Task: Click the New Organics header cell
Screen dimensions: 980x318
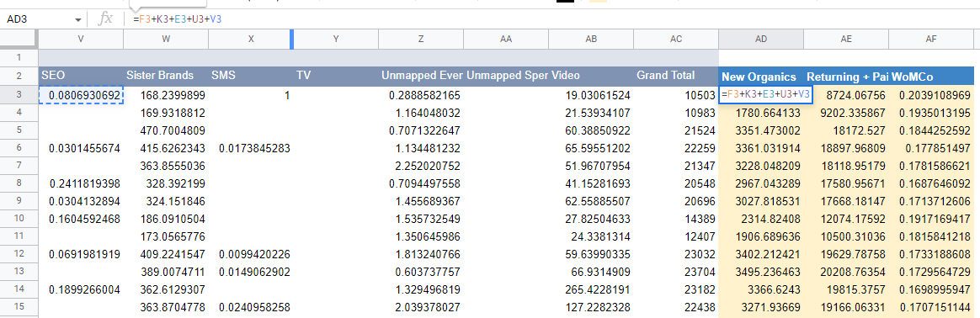Action: [x=760, y=77]
